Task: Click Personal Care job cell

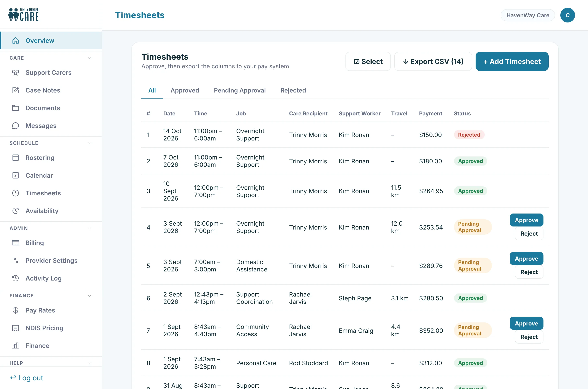Action: click(256, 363)
